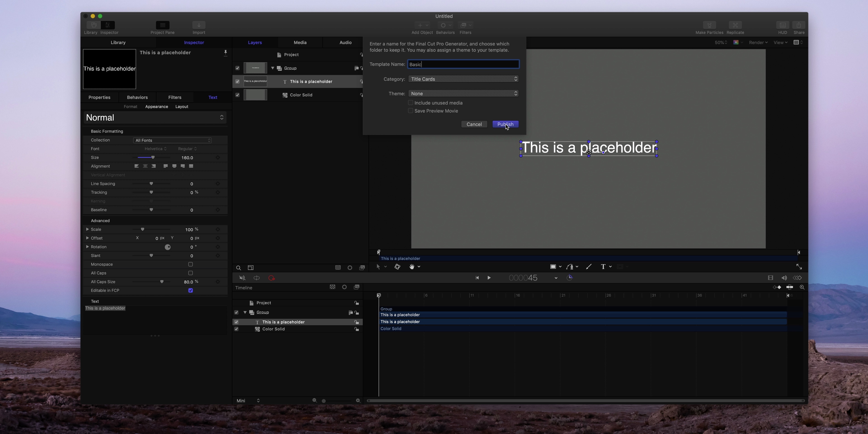The width and height of the screenshot is (868, 434).
Task: Click the font Size slider
Action: tap(153, 158)
